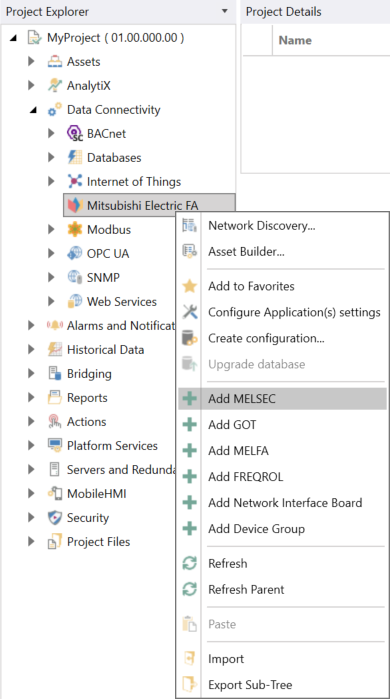390x699 pixels.
Task: Collapse the Data Connectivity node
Action: click(33, 111)
